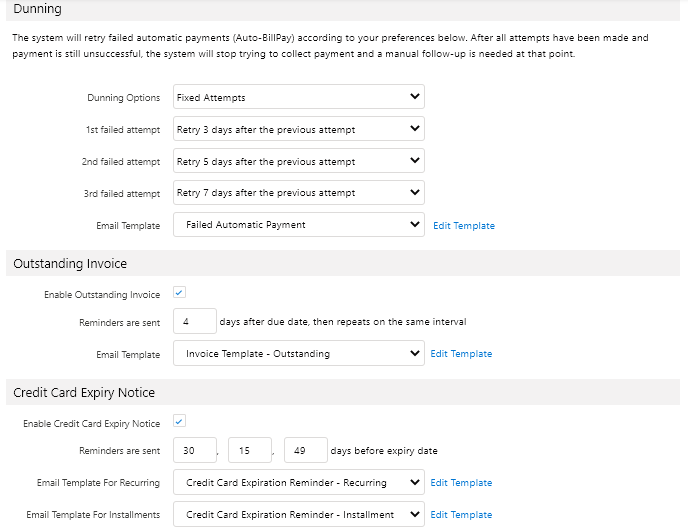688x532 pixels.
Task: Open the Invoice Template - Outstanding dropdown
Action: 298,353
